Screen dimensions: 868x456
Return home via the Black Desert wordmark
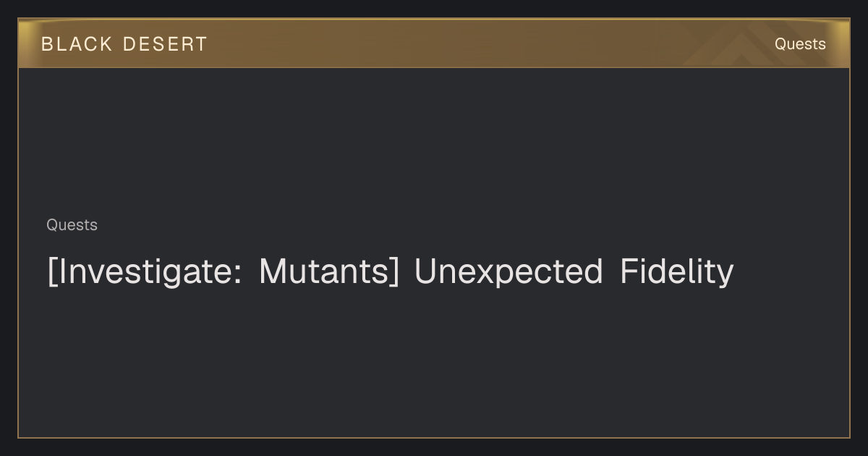pyautogui.click(x=124, y=44)
